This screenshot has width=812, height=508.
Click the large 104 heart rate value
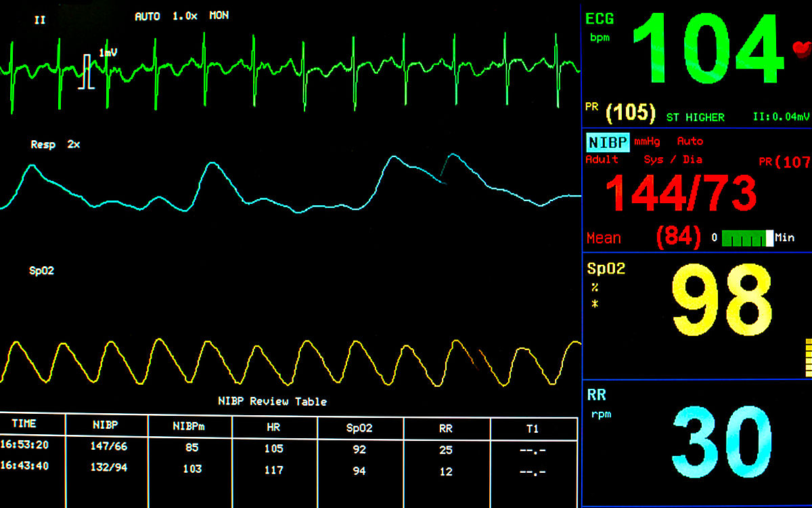click(707, 51)
